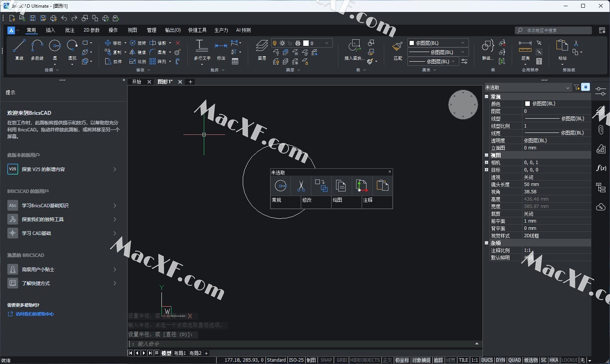Click the Attach paperclip icon in right sidebar

(x=601, y=130)
